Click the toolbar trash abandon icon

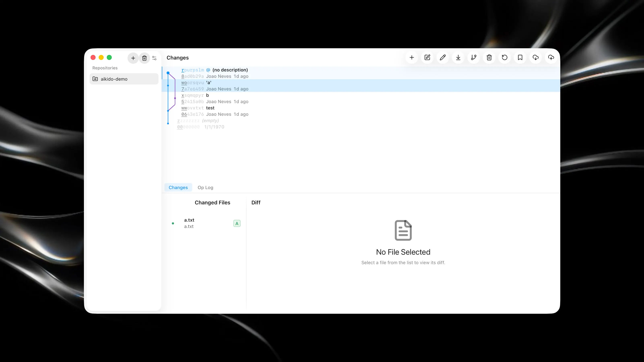pos(489,58)
